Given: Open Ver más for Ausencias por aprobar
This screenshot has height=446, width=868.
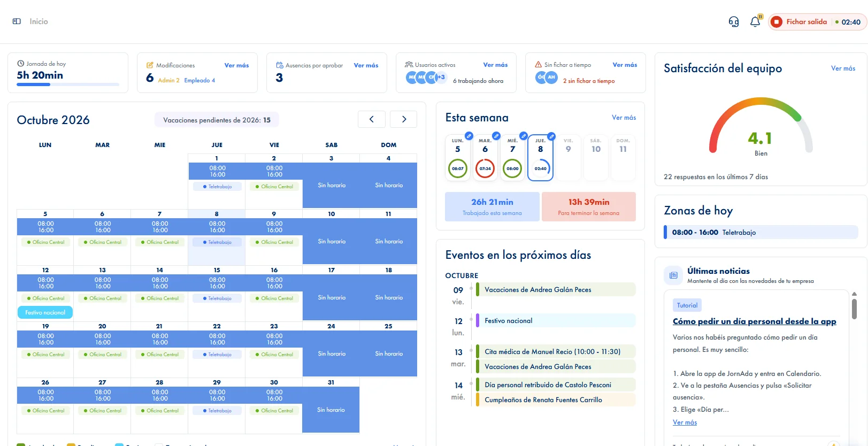Looking at the screenshot, I should [366, 65].
